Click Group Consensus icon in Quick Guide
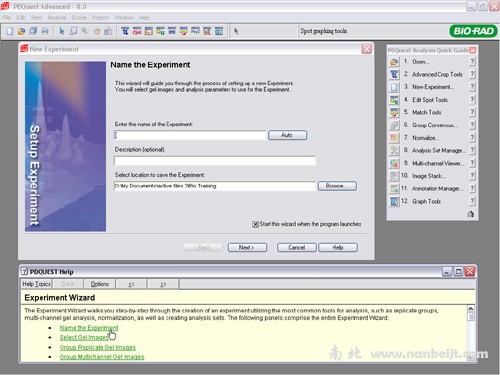 (x=394, y=125)
